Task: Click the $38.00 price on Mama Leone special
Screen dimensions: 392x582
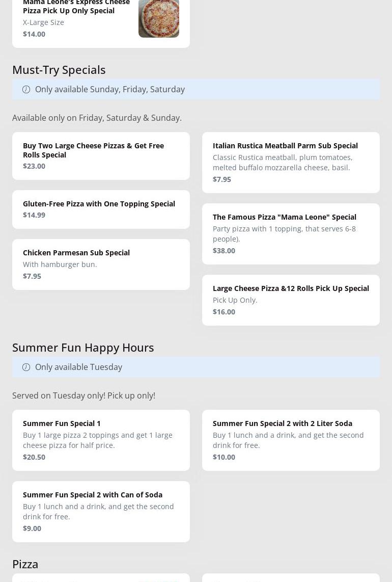Action: (x=224, y=250)
